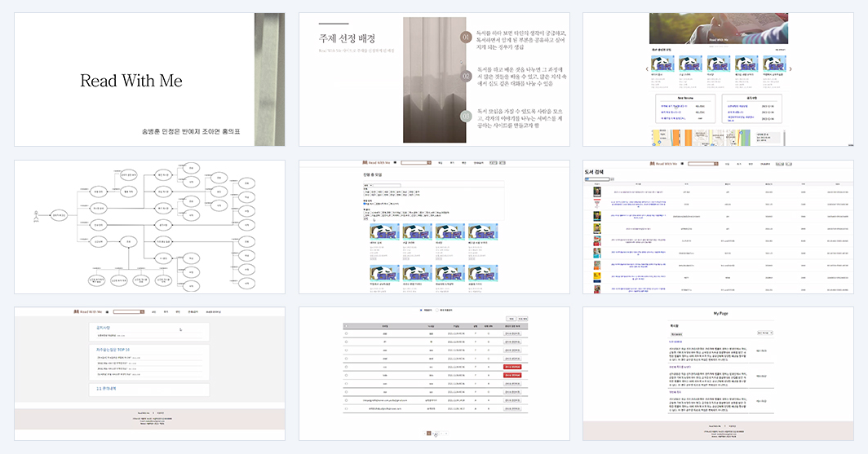Viewport: 868px width, 454px height.
Task: Click the '주제 선정 배경' heading
Action: coord(347,38)
